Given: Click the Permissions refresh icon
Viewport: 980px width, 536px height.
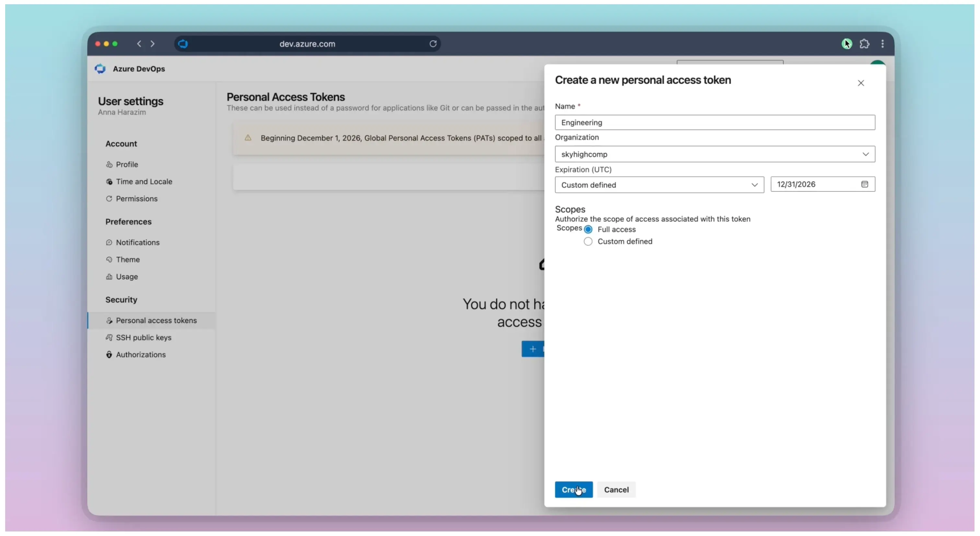Looking at the screenshot, I should 109,199.
